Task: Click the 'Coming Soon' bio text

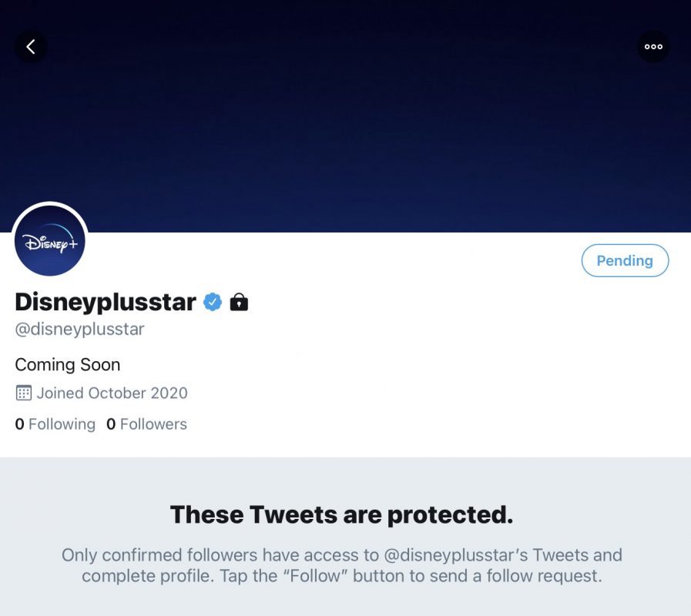Action: 68,364
